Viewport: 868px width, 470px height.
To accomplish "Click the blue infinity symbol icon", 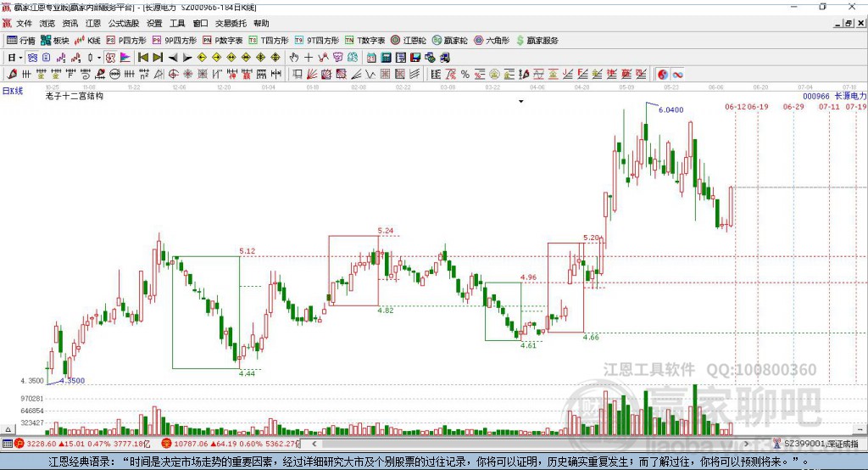I will point(677,75).
